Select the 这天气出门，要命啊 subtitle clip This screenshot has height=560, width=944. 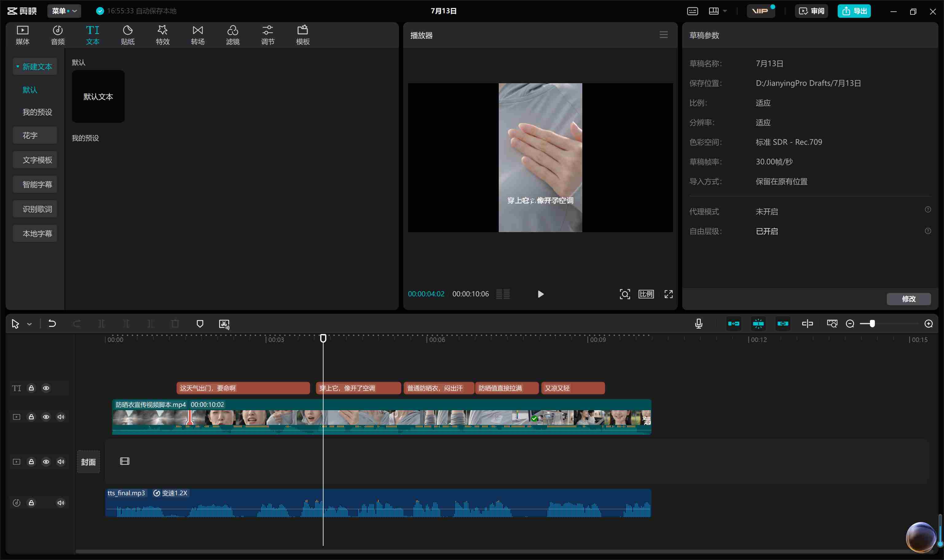[243, 388]
